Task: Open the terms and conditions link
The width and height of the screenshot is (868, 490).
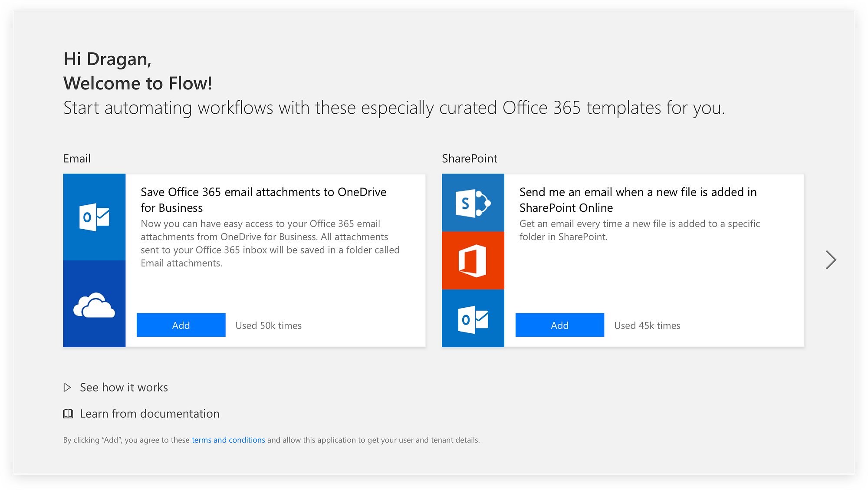Action: [228, 440]
